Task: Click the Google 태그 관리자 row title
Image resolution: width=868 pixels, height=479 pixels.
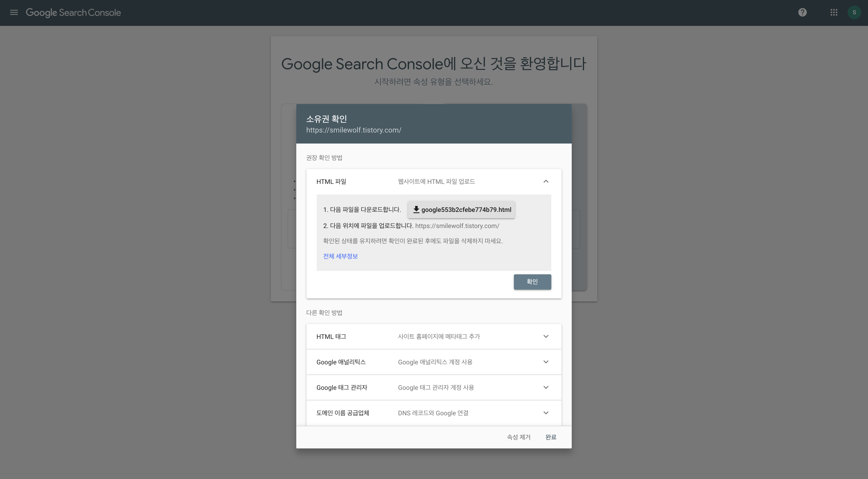Action: point(342,387)
